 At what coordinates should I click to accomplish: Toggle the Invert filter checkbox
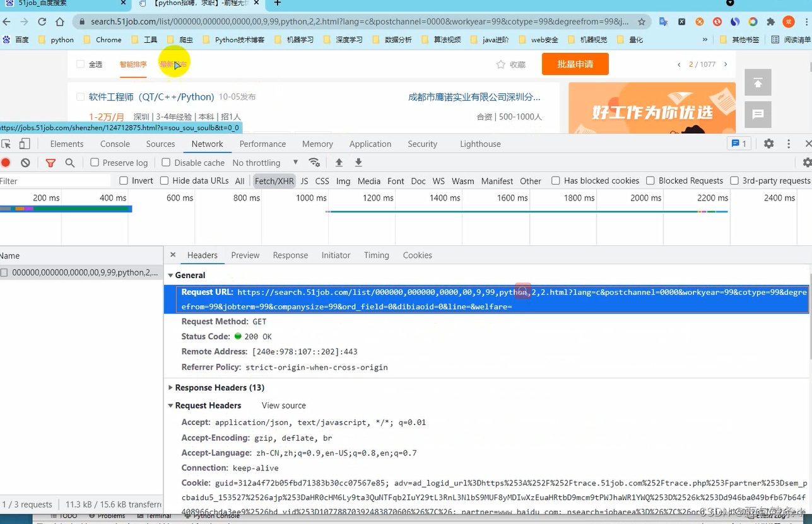[x=124, y=180]
